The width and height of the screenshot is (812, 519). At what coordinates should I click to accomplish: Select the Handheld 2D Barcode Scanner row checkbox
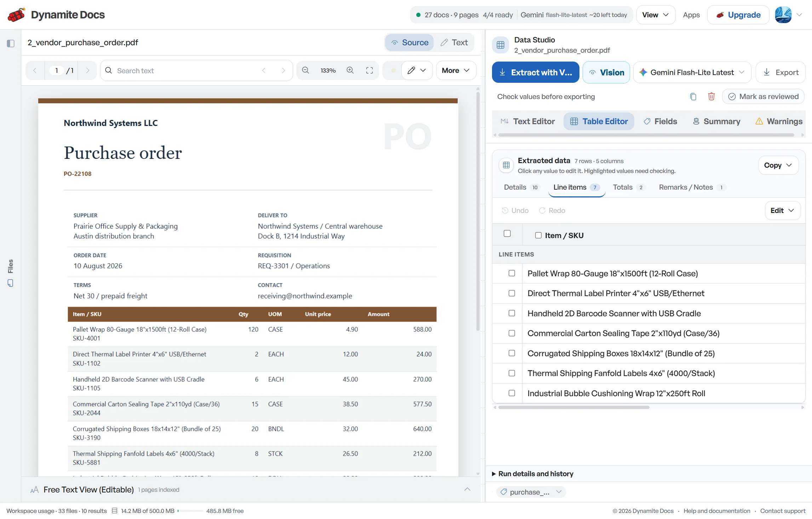512,313
